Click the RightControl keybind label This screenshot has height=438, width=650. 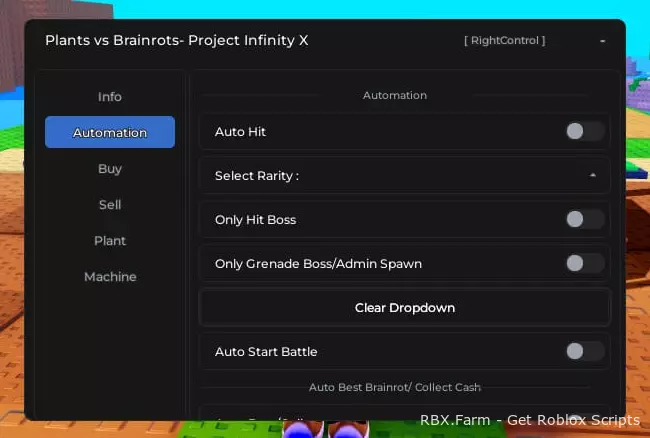(504, 41)
